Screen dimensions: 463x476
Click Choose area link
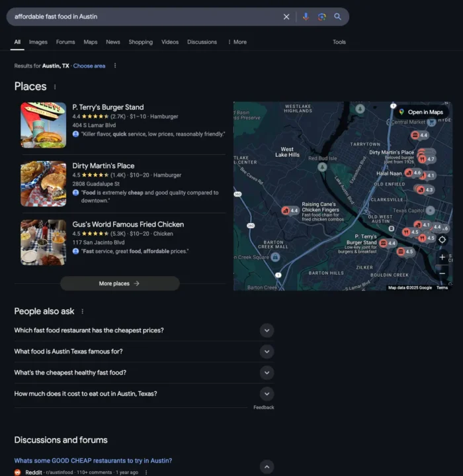(89, 66)
